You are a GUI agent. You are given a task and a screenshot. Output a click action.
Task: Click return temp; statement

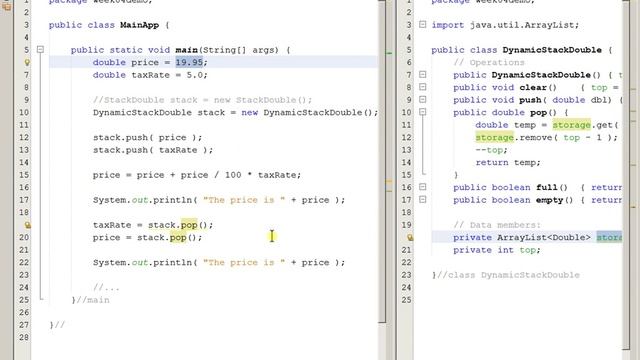(x=508, y=162)
